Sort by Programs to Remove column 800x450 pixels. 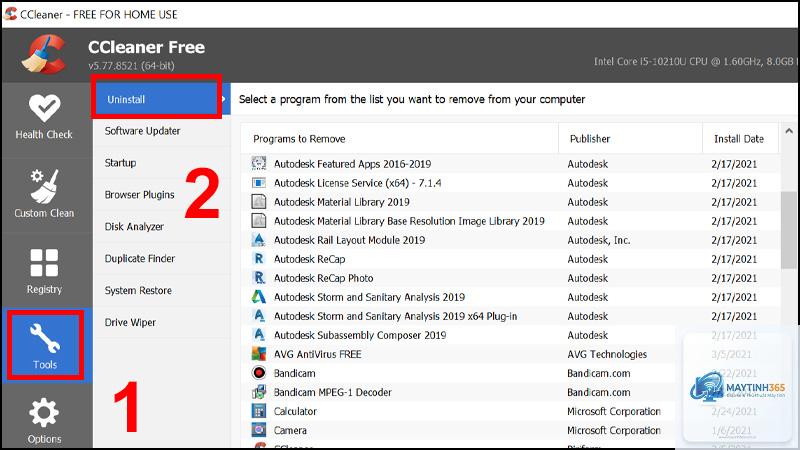point(399,138)
